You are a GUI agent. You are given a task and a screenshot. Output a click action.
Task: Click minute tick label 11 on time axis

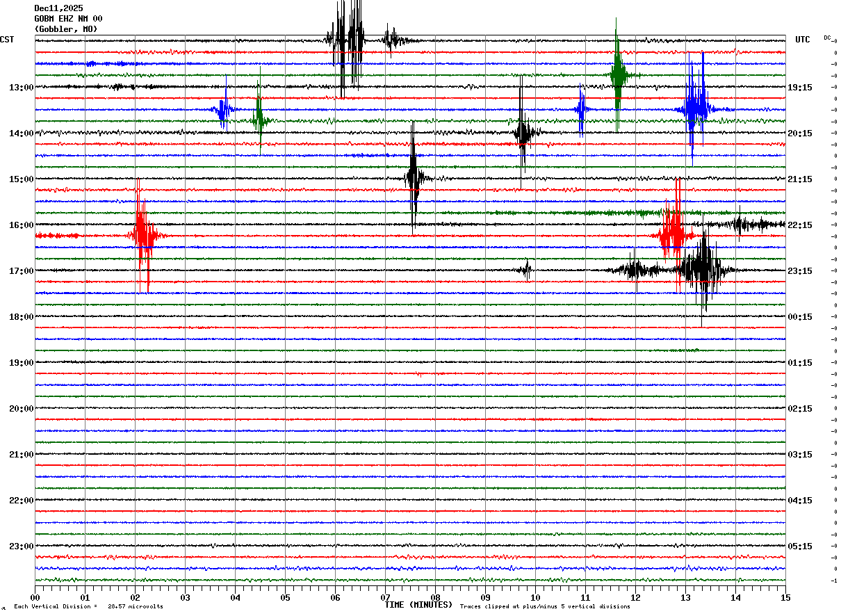click(x=585, y=597)
